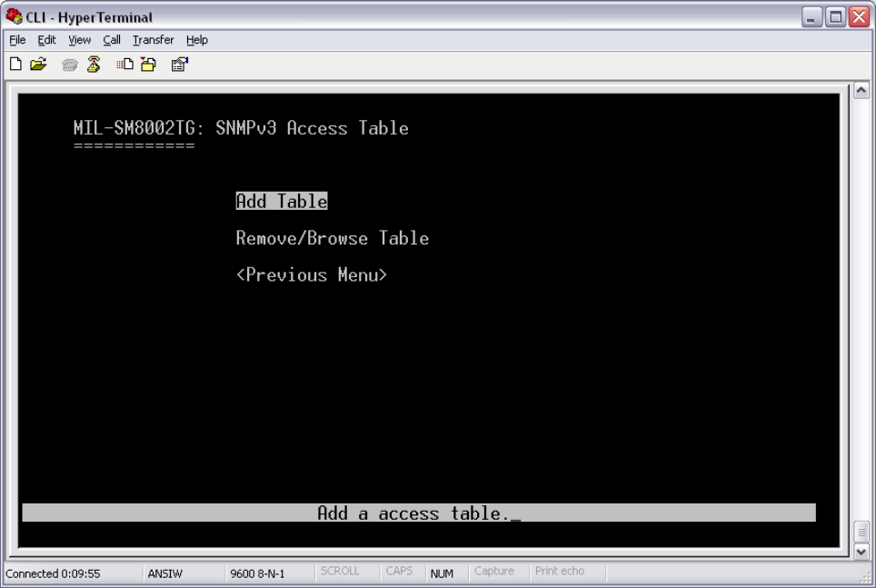The image size is (876, 588).
Task: Open the Edit menu
Action: point(46,40)
